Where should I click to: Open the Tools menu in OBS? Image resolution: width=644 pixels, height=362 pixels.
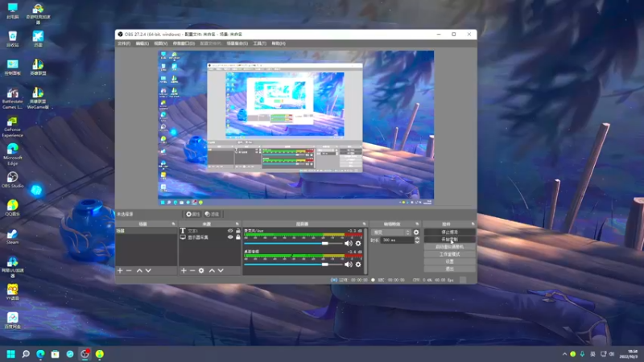pyautogui.click(x=259, y=43)
